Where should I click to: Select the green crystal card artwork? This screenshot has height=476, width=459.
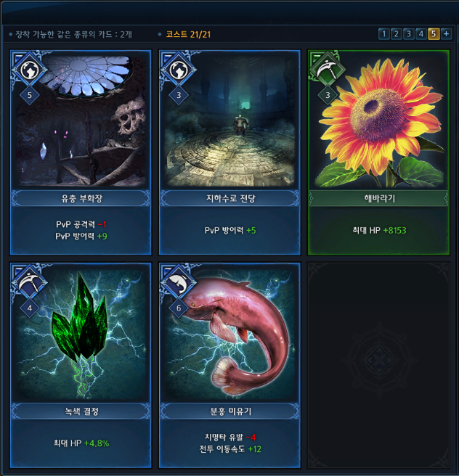(81, 334)
